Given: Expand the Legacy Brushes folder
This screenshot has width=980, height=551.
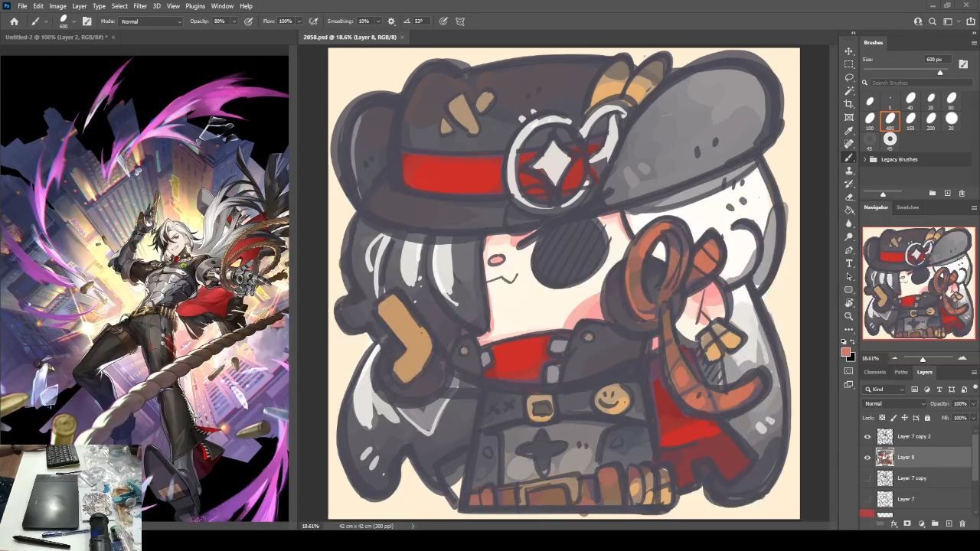Looking at the screenshot, I should (x=865, y=159).
